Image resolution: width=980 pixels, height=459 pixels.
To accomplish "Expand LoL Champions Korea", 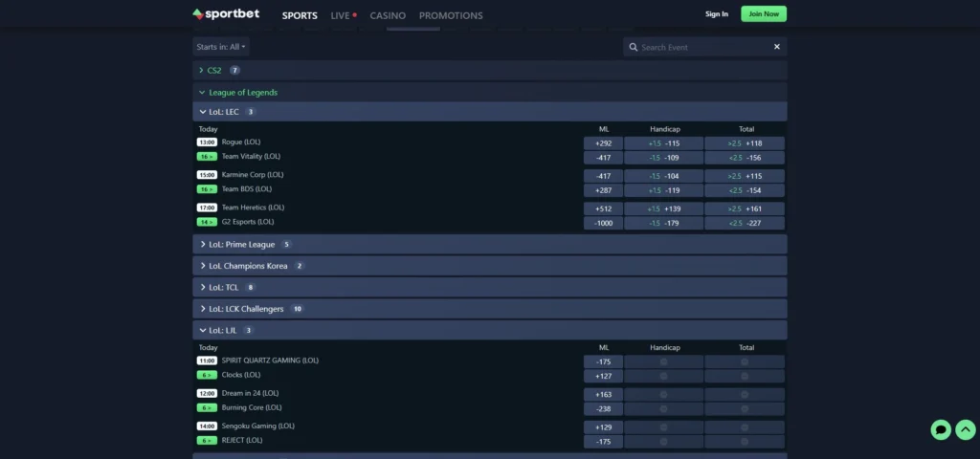I will pyautogui.click(x=489, y=266).
